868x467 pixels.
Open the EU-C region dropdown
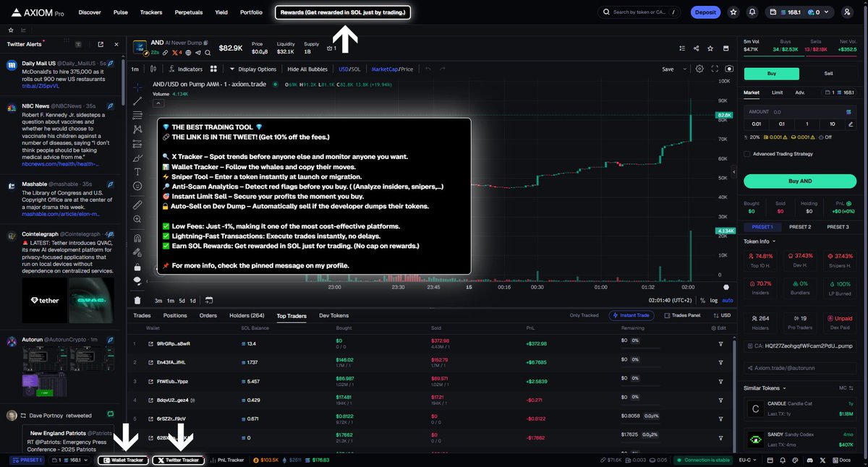coord(749,460)
